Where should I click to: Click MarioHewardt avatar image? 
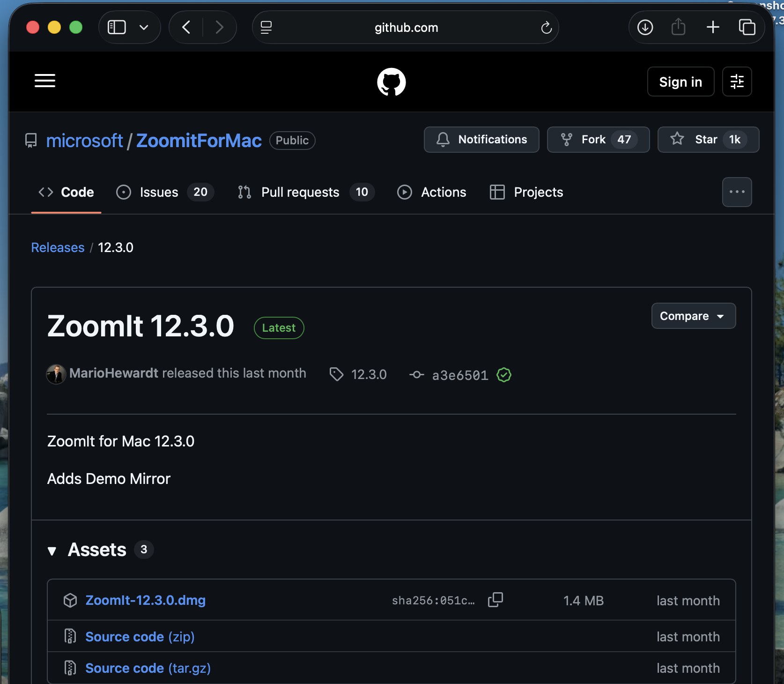point(56,374)
